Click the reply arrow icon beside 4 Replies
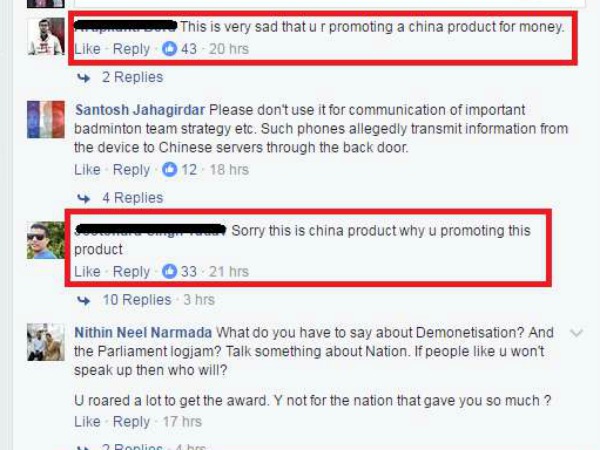Viewport: 600px width, 450px height. 84,198
